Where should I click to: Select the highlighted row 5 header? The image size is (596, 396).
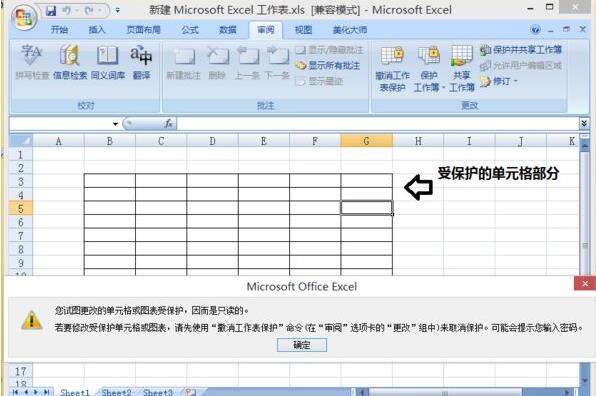click(21, 209)
